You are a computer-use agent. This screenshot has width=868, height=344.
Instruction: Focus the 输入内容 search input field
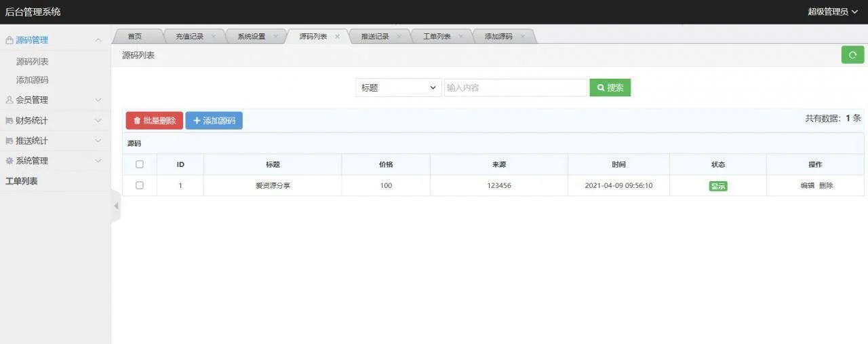515,88
